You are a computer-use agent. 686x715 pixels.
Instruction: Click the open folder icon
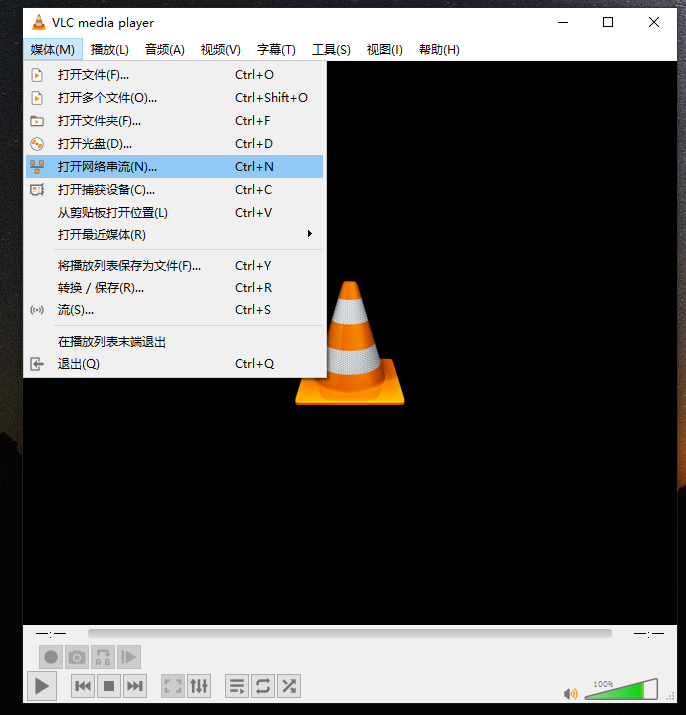pyautogui.click(x=37, y=121)
